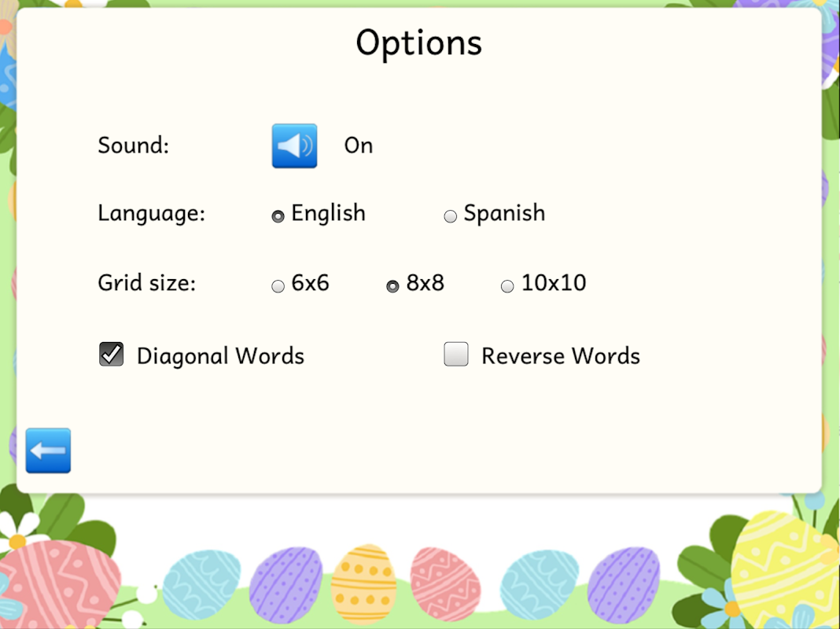Click the "English" language label text

click(x=328, y=213)
